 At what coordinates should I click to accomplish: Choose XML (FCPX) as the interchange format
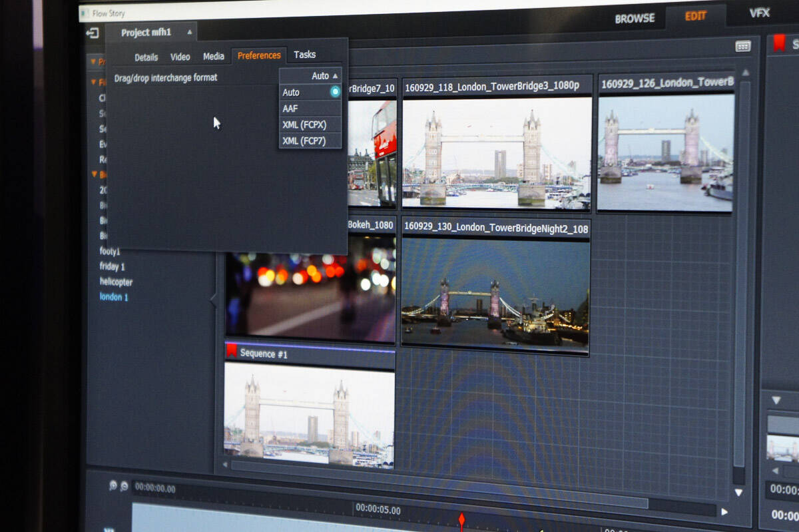[310, 125]
